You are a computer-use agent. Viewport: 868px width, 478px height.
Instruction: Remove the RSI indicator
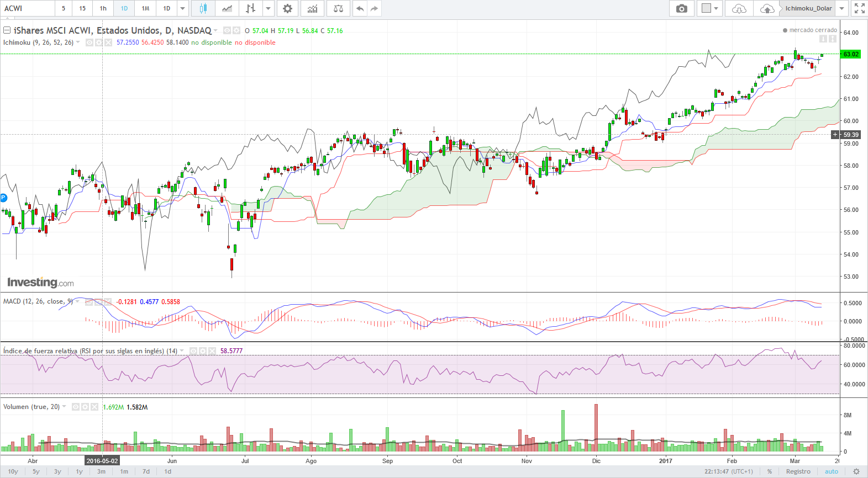pyautogui.click(x=212, y=351)
